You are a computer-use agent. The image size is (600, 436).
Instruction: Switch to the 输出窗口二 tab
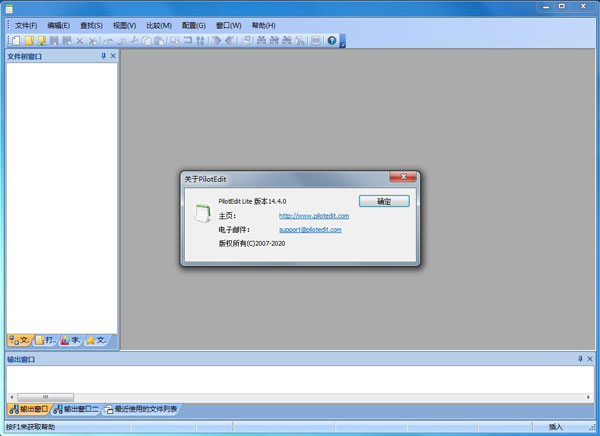click(x=76, y=409)
